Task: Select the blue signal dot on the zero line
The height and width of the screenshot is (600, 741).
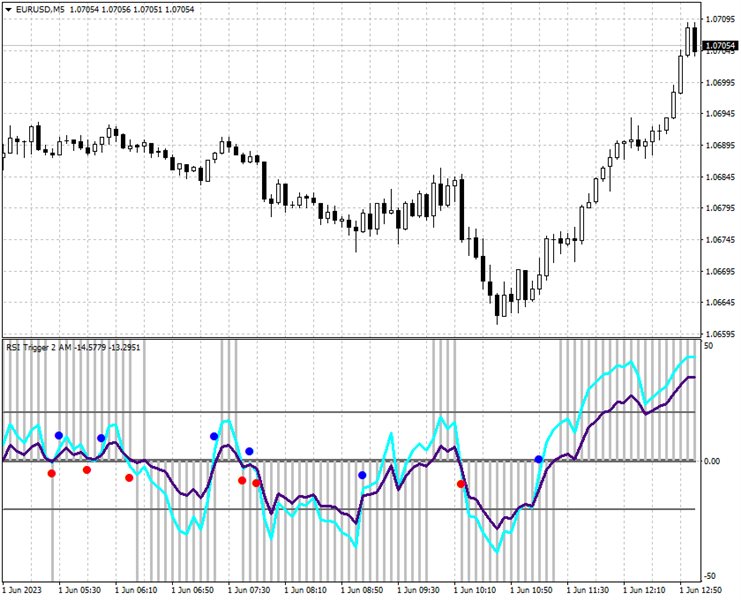Action: pos(539,459)
